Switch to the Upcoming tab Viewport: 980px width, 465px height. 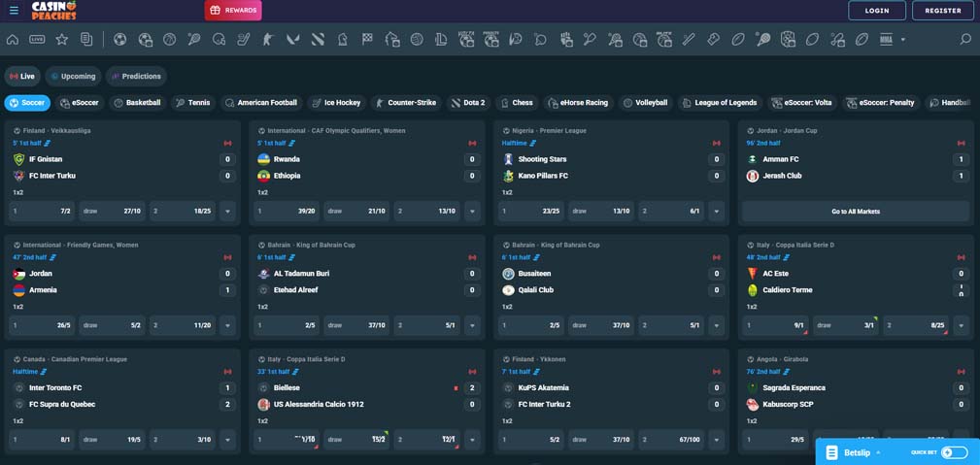[x=73, y=77]
